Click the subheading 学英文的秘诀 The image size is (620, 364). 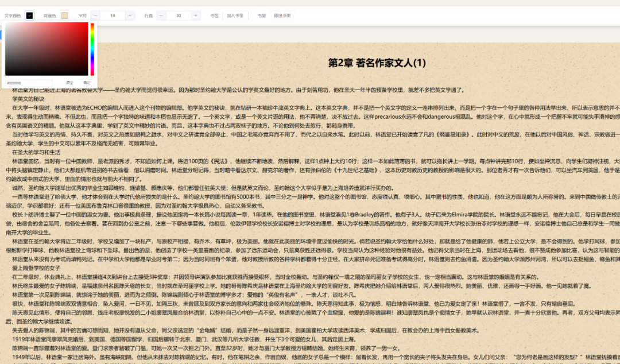pyautogui.click(x=28, y=99)
